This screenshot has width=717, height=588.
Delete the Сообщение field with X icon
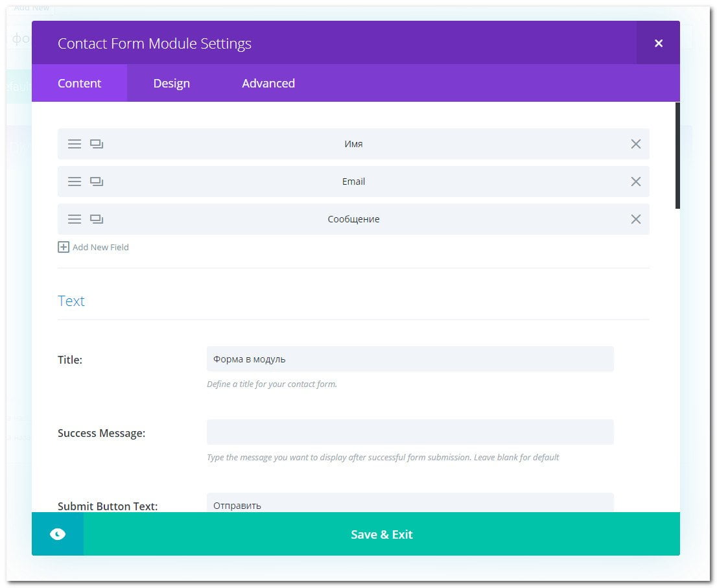tap(635, 219)
